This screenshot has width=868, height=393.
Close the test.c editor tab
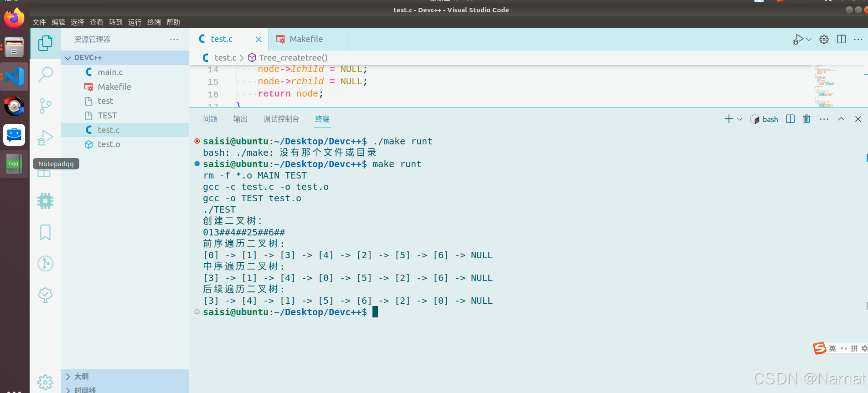point(258,39)
